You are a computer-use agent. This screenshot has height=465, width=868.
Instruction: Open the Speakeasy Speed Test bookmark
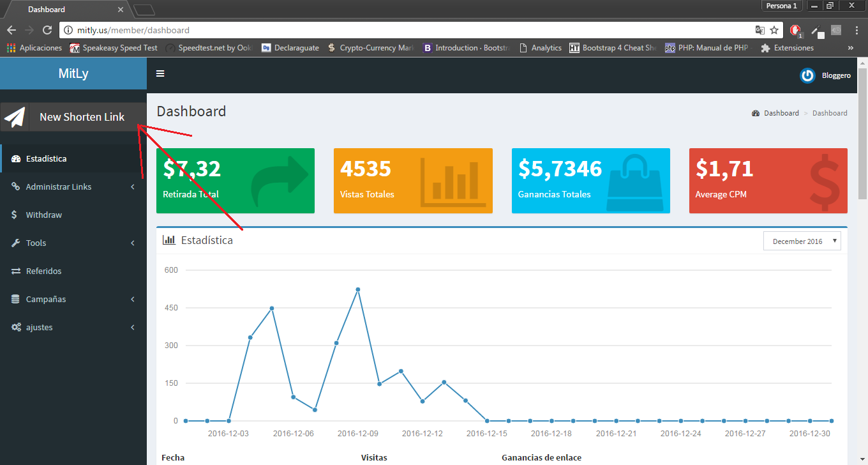pyautogui.click(x=114, y=48)
